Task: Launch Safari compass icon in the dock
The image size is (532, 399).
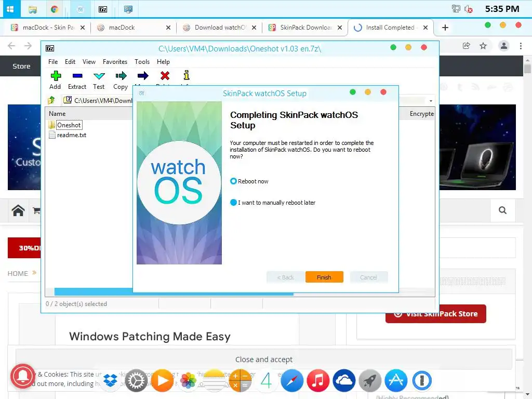Action: click(292, 380)
